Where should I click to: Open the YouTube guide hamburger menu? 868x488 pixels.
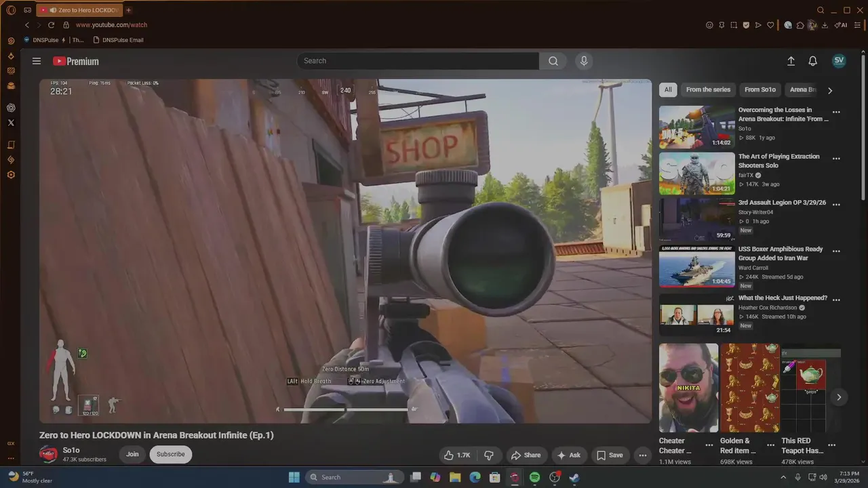click(37, 61)
